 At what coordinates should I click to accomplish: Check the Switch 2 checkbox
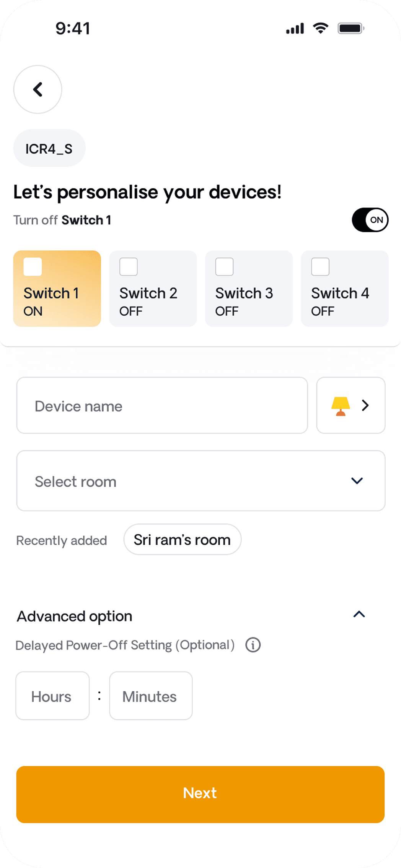129,266
